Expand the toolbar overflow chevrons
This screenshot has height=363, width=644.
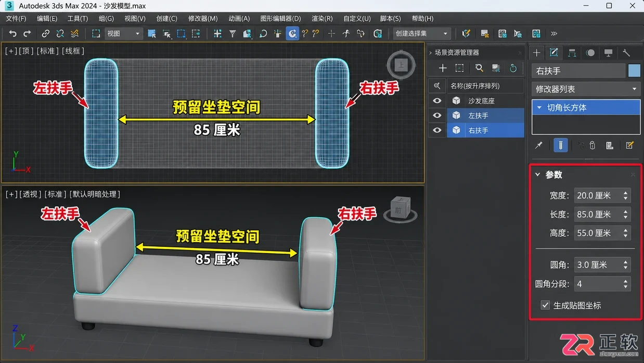pos(554,33)
